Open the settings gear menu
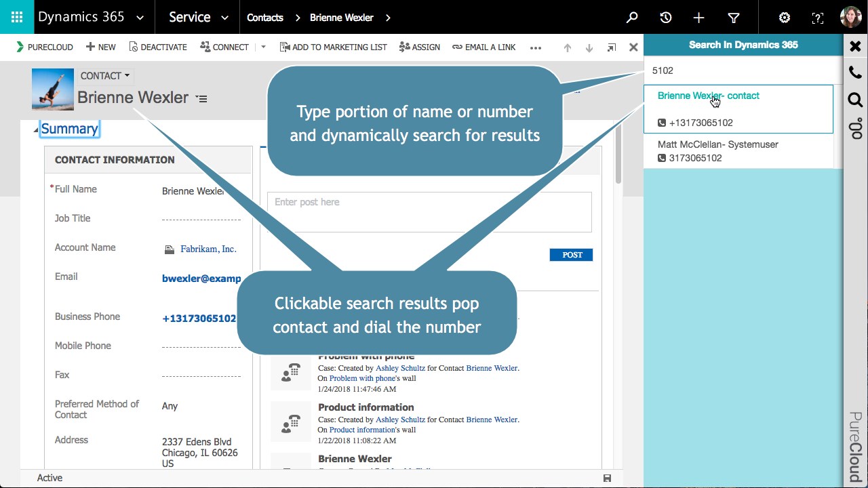The width and height of the screenshot is (868, 488). point(785,18)
